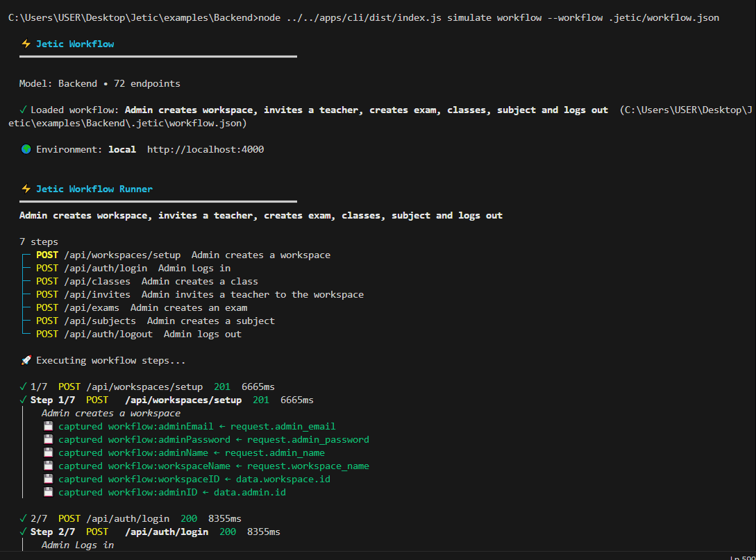The image size is (756, 560).
Task: Click the bold /api/auth/login on Step 2/7
Action: click(x=167, y=532)
